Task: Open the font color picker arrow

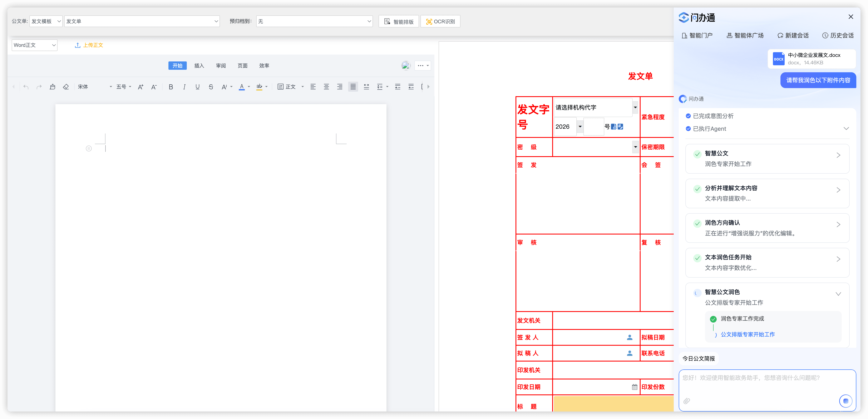Action: pos(249,87)
